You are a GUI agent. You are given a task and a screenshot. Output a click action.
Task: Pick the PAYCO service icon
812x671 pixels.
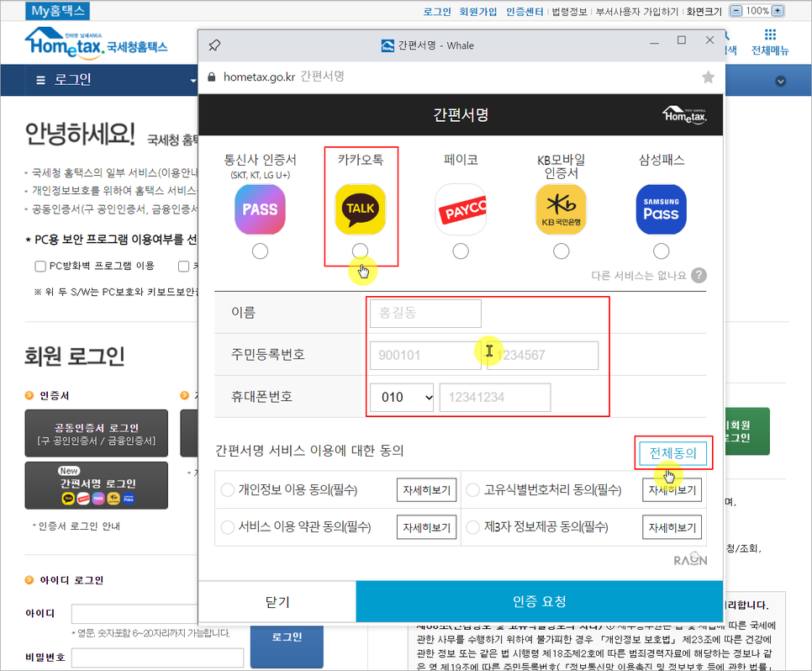click(461, 209)
